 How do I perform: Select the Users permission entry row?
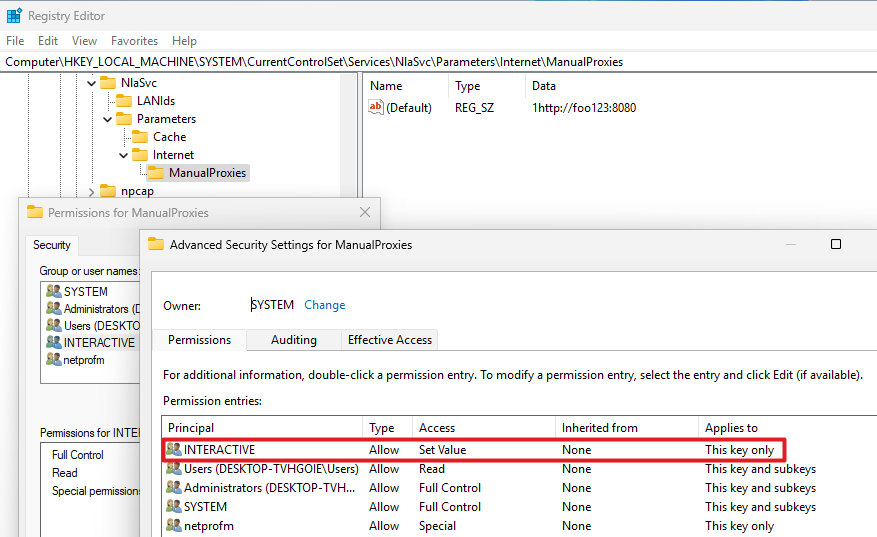[x=500, y=469]
